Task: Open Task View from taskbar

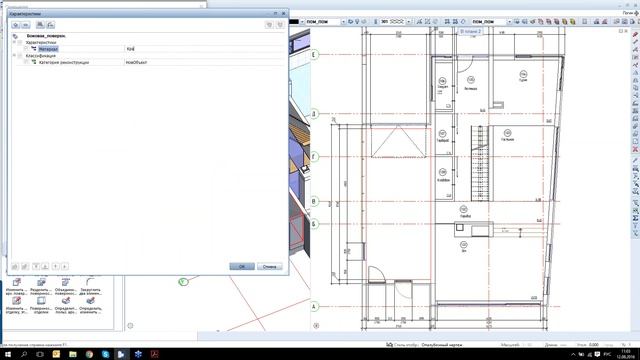Action: tap(40, 354)
